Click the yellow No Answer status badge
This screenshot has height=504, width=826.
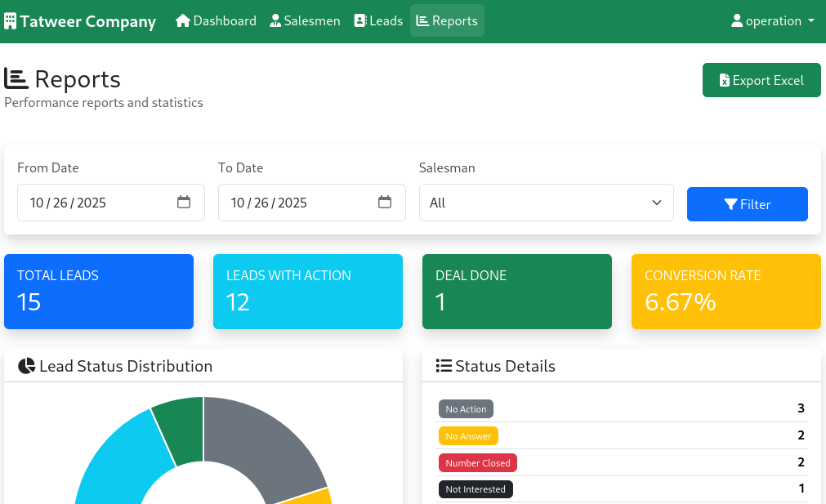[468, 435]
